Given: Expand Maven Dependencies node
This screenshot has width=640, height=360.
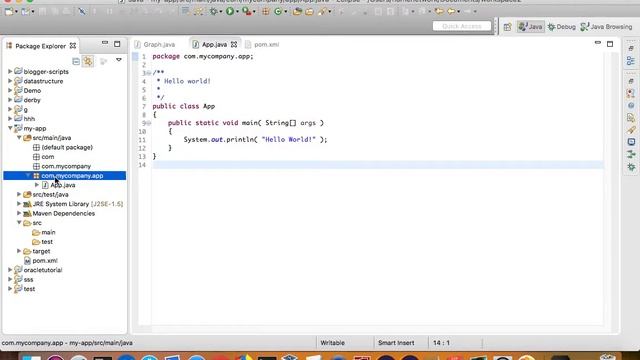Looking at the screenshot, I should [x=19, y=213].
